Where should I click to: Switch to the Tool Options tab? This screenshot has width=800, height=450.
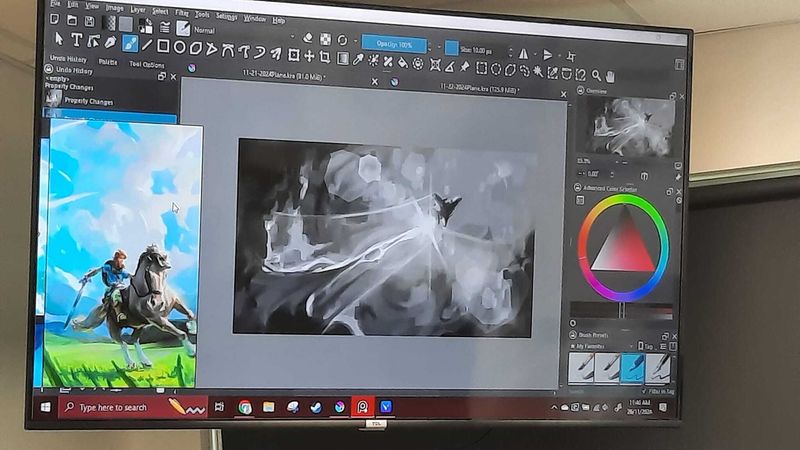tap(147, 64)
